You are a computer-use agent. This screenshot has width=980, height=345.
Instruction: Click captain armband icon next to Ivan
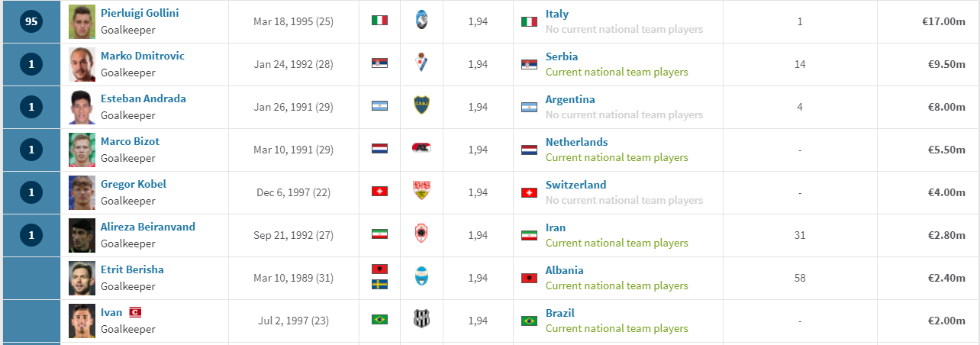click(135, 312)
